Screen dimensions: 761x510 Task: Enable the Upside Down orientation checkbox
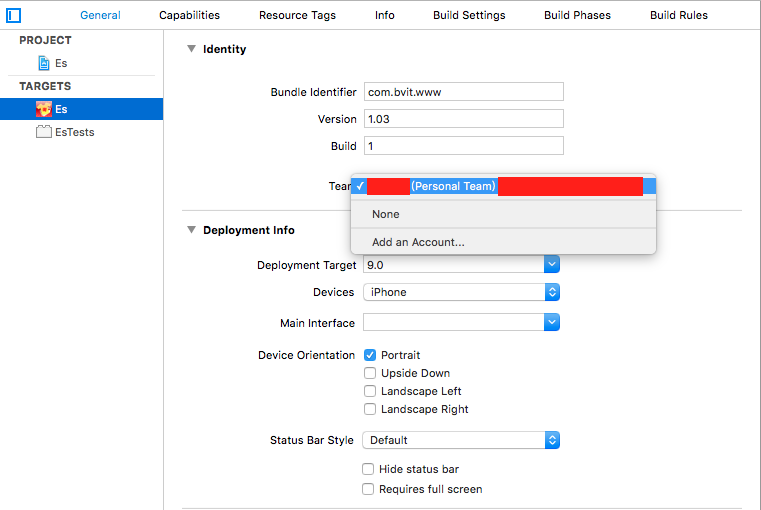[370, 373]
